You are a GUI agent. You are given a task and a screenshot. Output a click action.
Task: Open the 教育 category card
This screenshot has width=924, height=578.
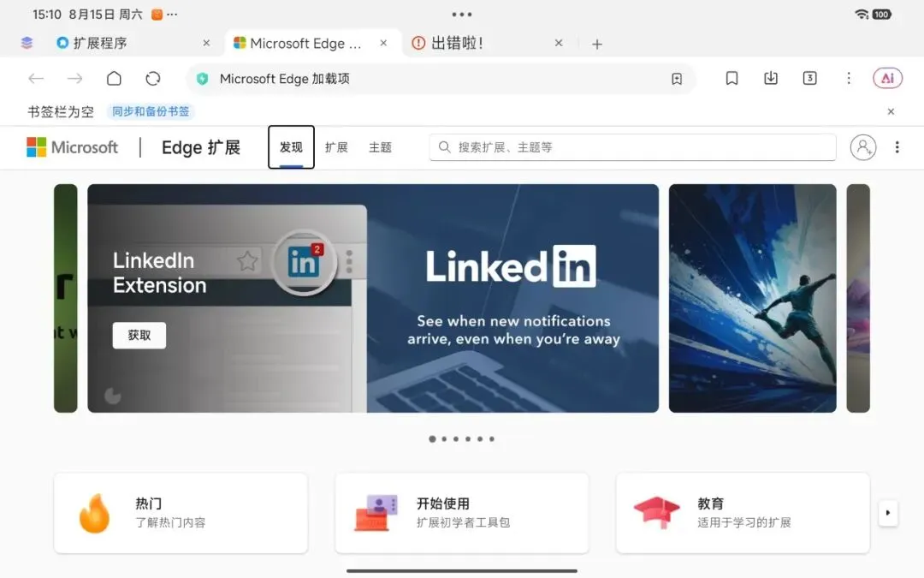743,513
